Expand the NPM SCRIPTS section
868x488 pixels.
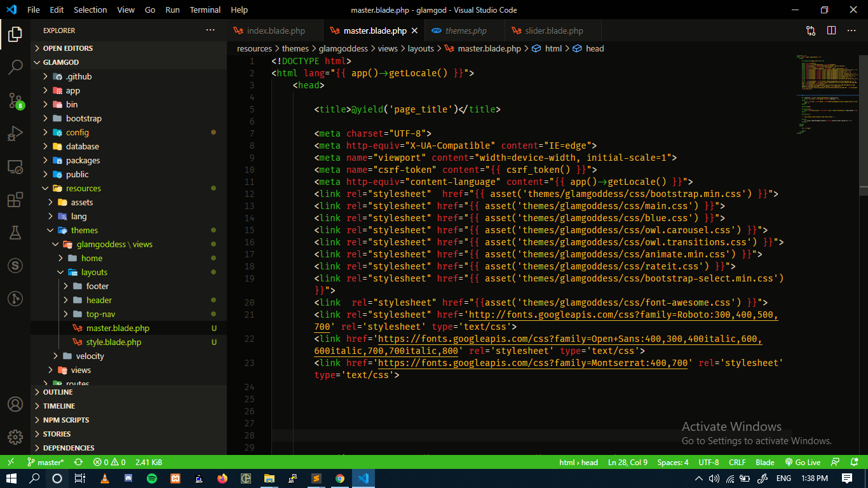point(128,420)
